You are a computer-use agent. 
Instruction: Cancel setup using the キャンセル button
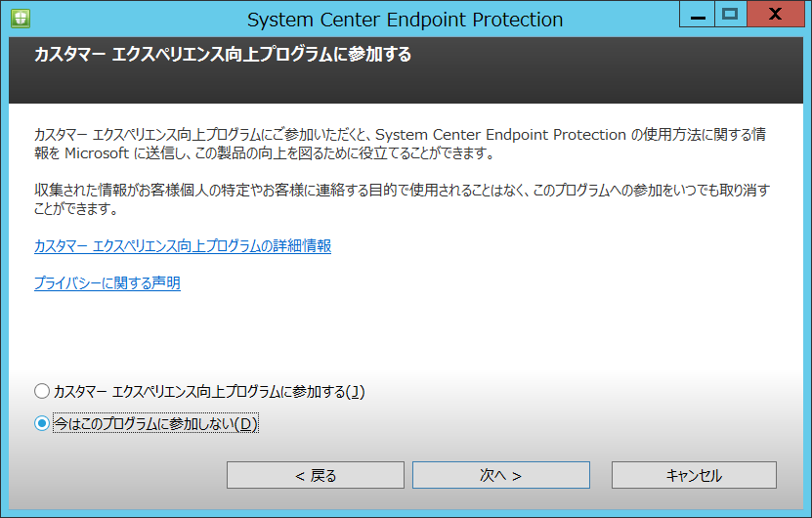(694, 475)
